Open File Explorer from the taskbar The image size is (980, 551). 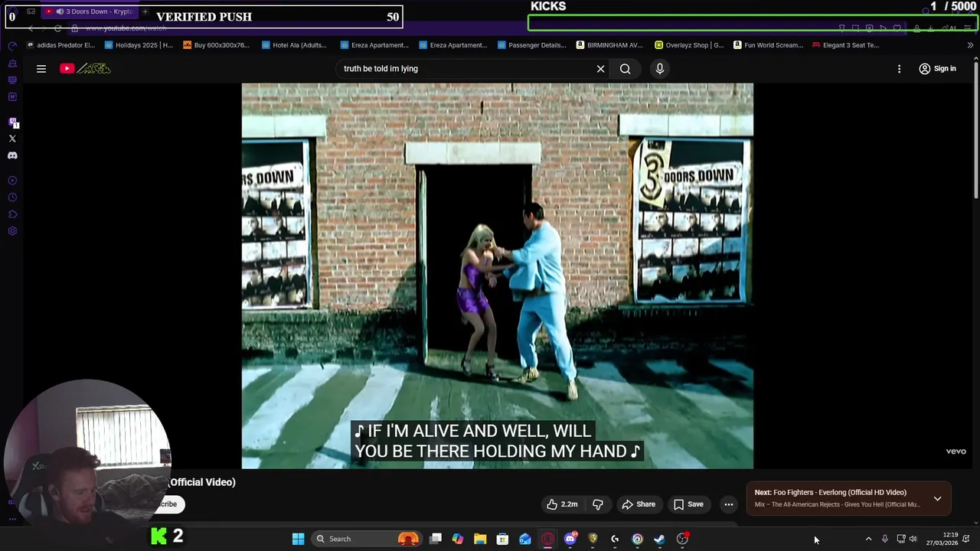coord(480,539)
